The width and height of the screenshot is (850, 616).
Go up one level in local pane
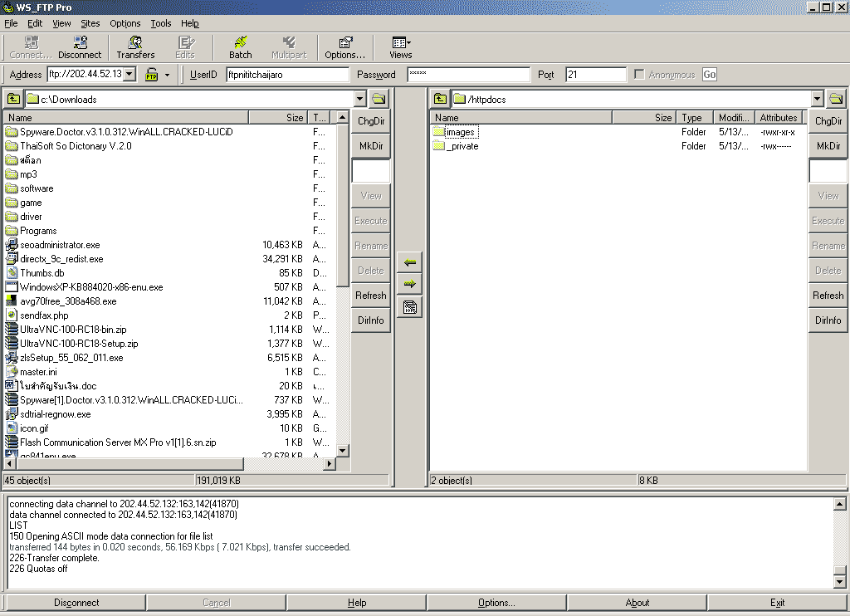13,99
